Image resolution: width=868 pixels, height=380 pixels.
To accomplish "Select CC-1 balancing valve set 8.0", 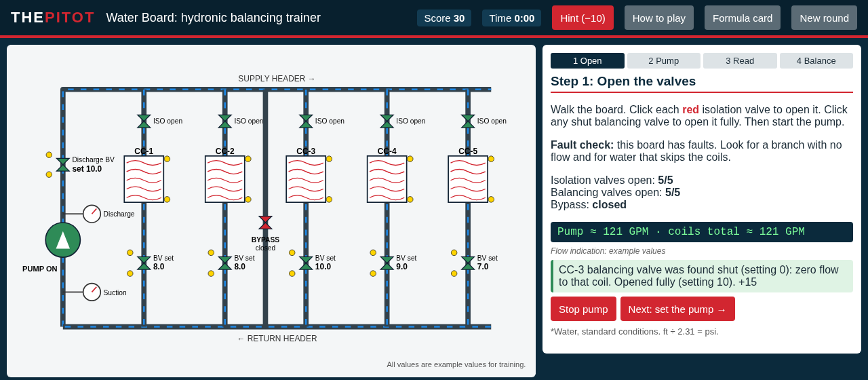I will (x=144, y=263).
